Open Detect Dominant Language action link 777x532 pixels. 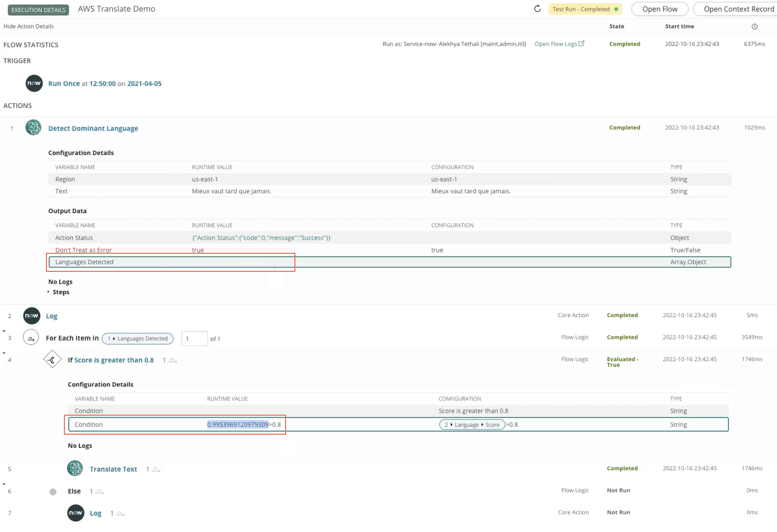(x=93, y=128)
